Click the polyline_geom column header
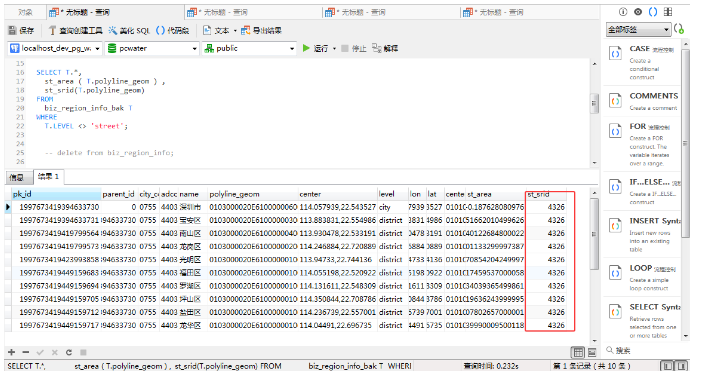 coord(253,194)
